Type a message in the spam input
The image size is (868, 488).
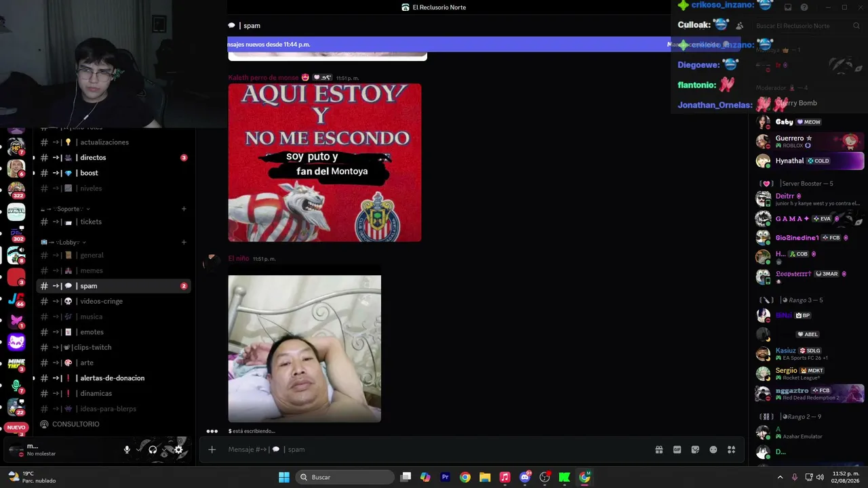tap(434, 449)
